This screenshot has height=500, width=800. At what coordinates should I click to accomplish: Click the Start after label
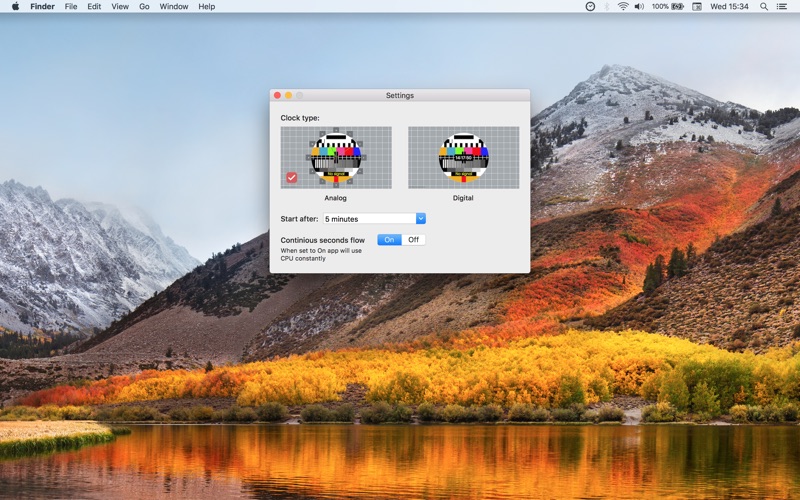click(299, 219)
